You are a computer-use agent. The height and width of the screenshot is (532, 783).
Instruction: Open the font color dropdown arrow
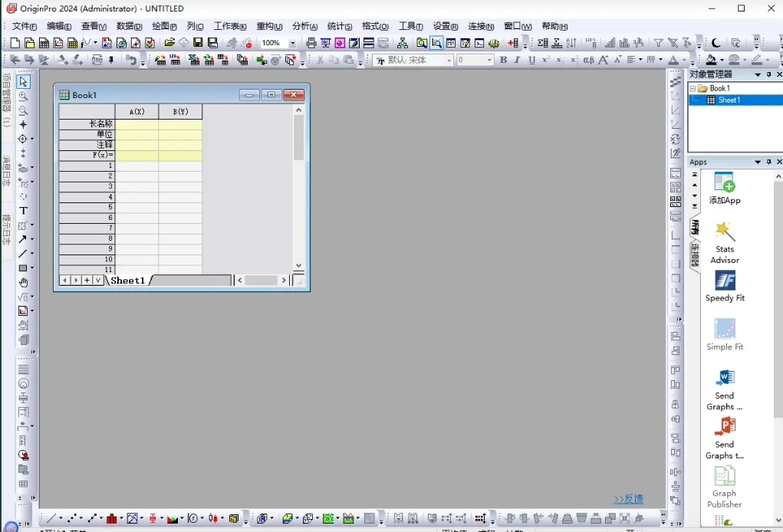pyautogui.click(x=684, y=60)
